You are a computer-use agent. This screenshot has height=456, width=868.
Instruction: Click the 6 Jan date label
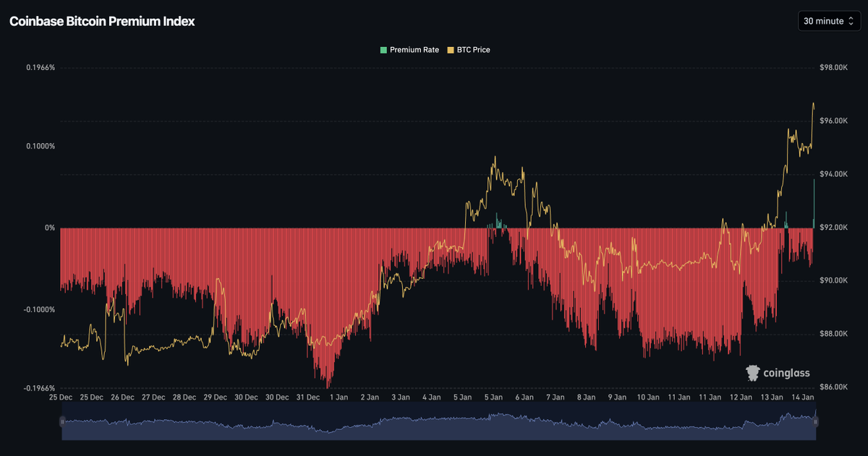click(524, 397)
